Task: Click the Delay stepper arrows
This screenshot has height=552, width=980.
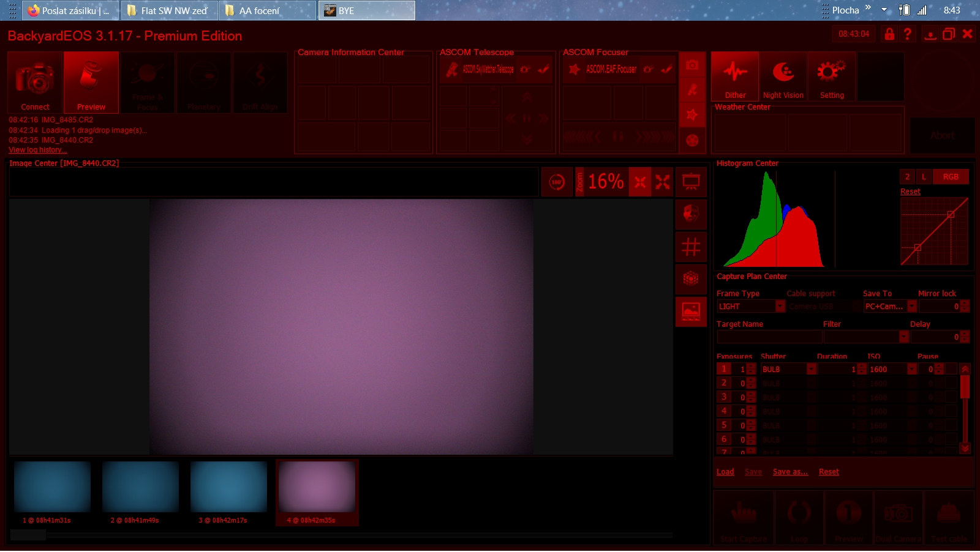Action: click(x=965, y=337)
